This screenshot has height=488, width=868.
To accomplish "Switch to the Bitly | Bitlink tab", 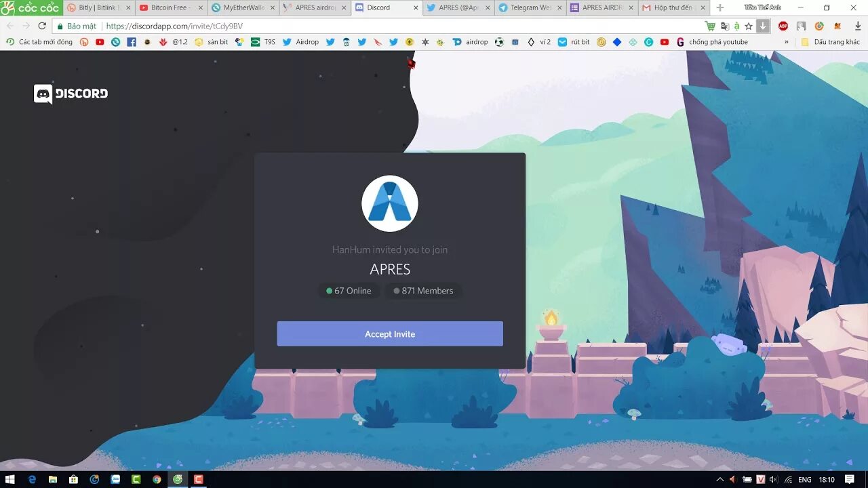I will 99,7.
